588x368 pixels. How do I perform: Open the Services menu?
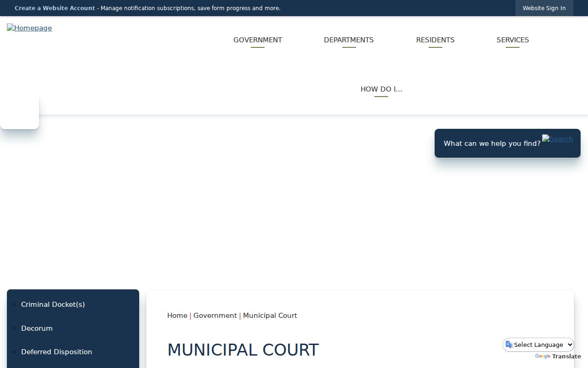(513, 40)
